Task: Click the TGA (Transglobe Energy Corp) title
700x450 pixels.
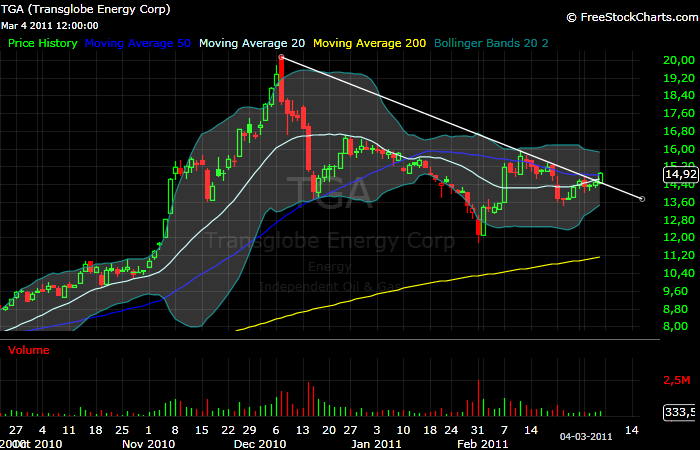Action: (x=85, y=9)
